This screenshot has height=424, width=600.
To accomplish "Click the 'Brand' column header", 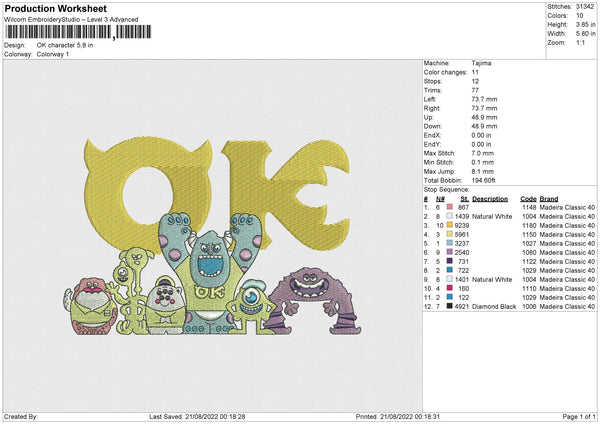I will point(549,199).
